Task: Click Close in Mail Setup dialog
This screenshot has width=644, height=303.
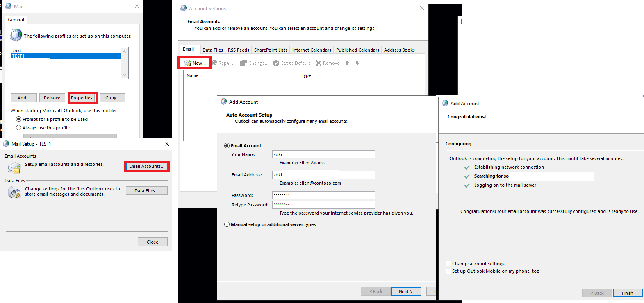Action: coord(152,242)
